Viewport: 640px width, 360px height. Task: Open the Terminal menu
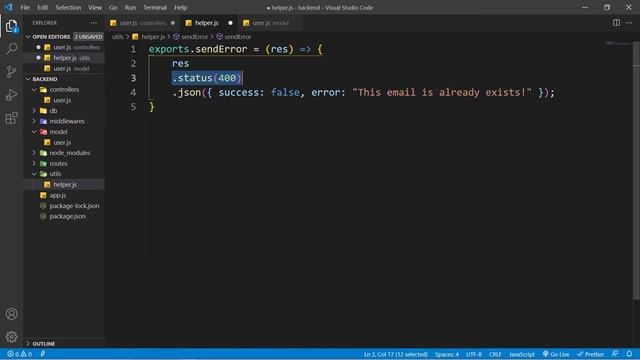coord(155,7)
